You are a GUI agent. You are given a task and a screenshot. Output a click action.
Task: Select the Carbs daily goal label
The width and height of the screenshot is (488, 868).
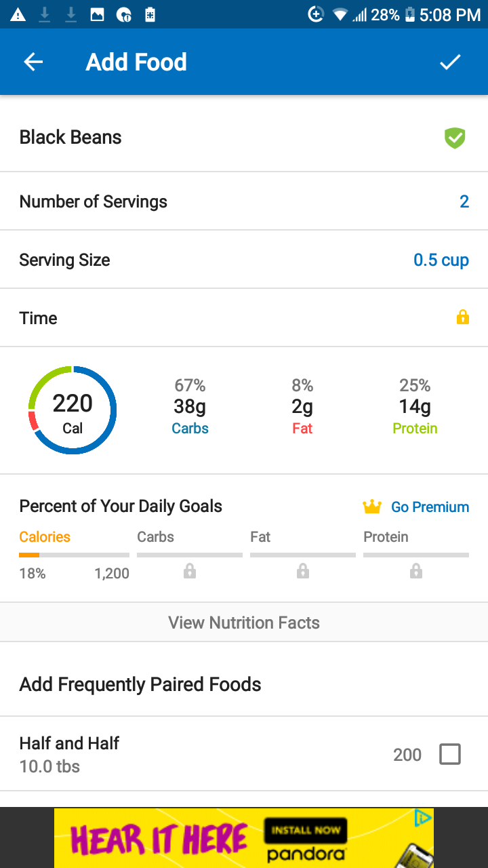[x=155, y=536]
